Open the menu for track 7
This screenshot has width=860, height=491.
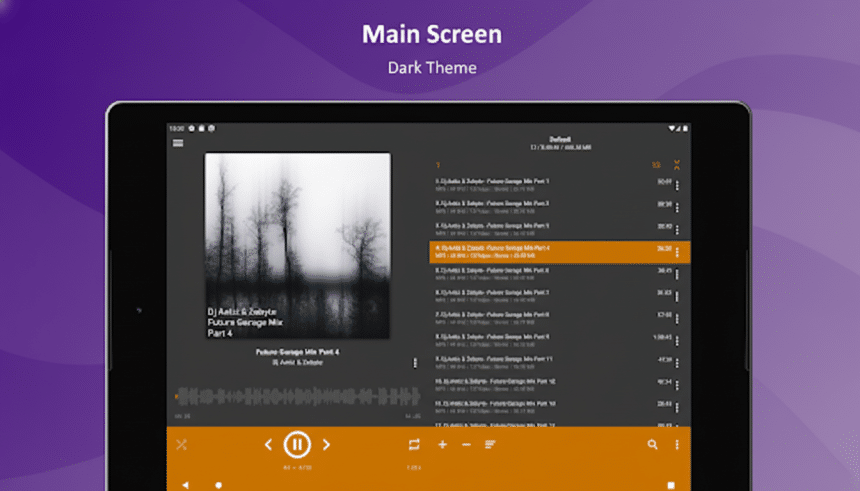click(677, 319)
